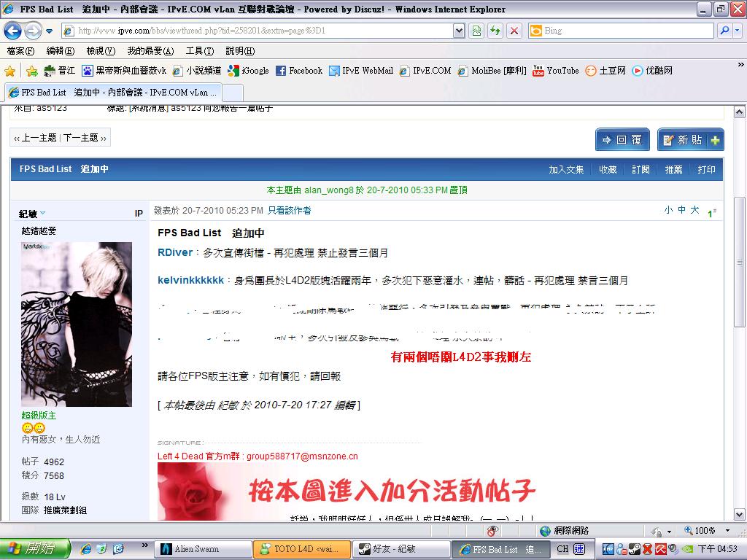Click the 推薦 recommend link
The height and width of the screenshot is (560, 747).
673,169
